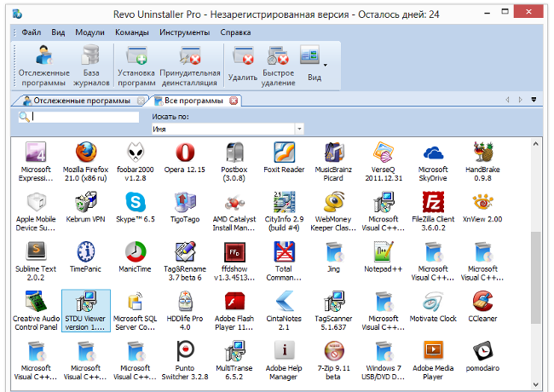This screenshot has width=554, height=392.
Task: Close the Все программы tab
Action: (x=234, y=101)
